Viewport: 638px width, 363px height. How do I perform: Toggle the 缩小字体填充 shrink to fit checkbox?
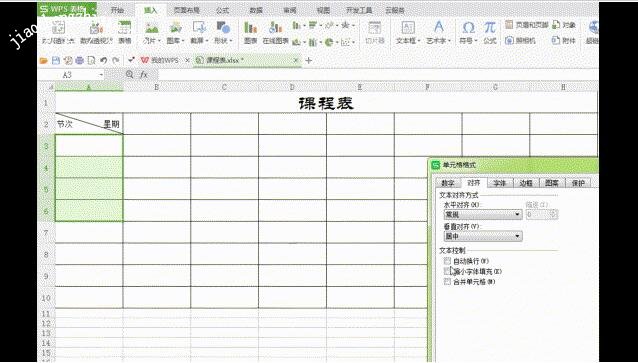coord(448,271)
